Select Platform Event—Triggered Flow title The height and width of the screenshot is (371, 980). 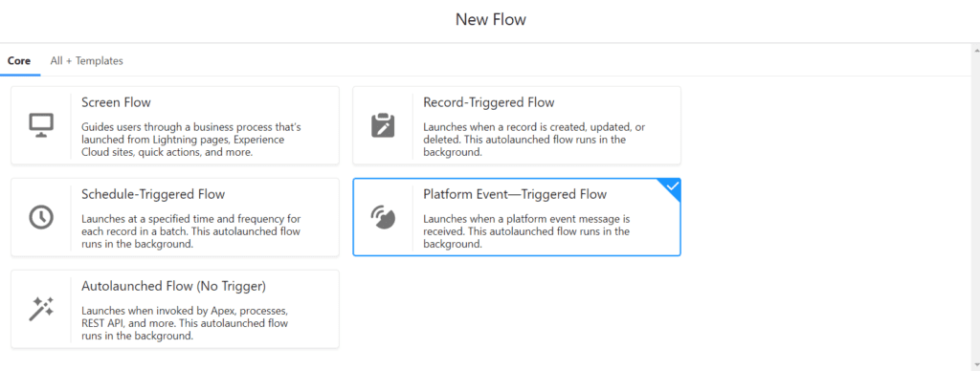click(x=515, y=194)
